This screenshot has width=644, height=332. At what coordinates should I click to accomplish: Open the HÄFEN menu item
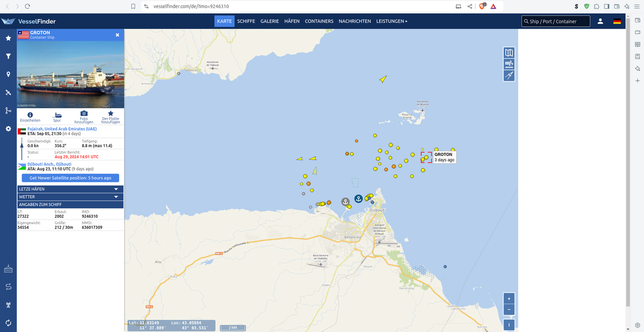pos(292,21)
